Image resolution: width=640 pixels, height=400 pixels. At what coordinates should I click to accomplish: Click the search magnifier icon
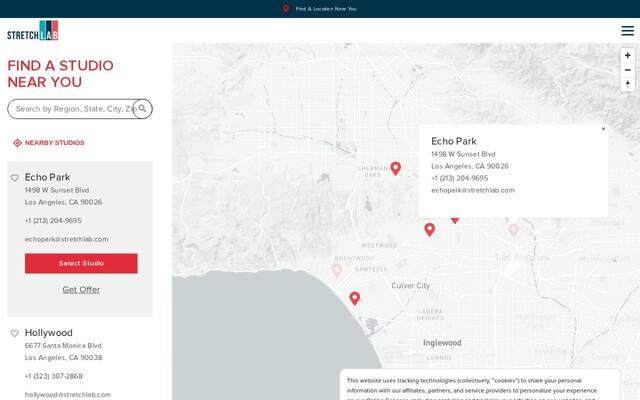pyautogui.click(x=142, y=109)
